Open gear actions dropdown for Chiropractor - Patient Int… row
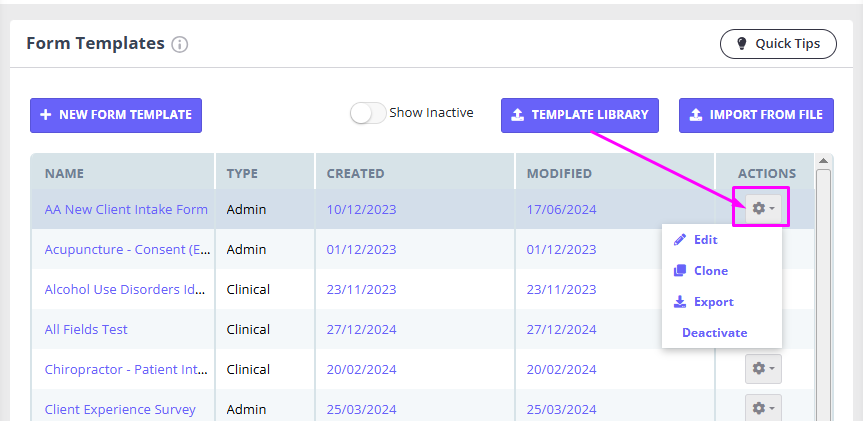This screenshot has height=421, width=863. coord(763,369)
